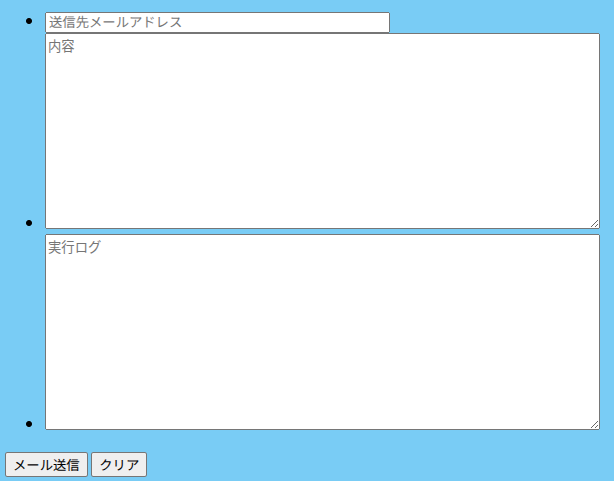
Task: Click the resize grip of 内容 textarea
Action: click(x=594, y=224)
